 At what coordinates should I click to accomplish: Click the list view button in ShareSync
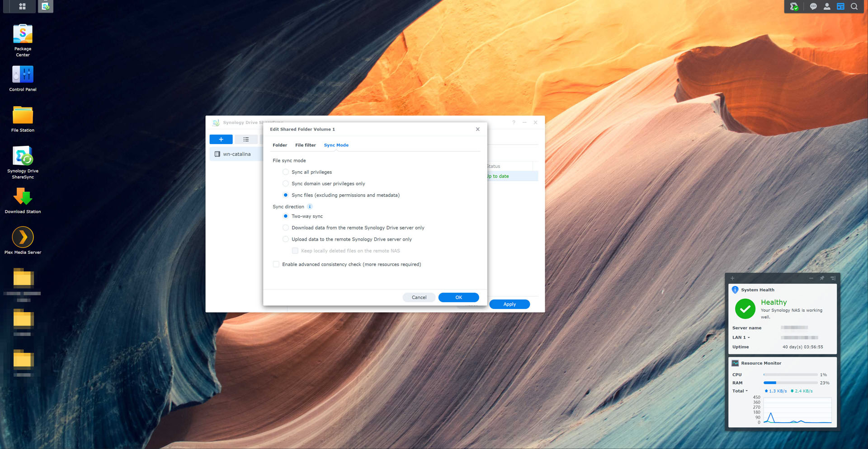246,140
